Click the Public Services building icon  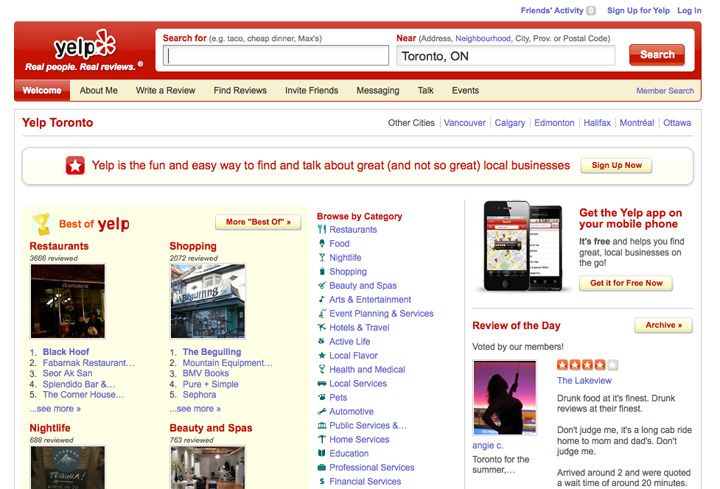point(322,425)
